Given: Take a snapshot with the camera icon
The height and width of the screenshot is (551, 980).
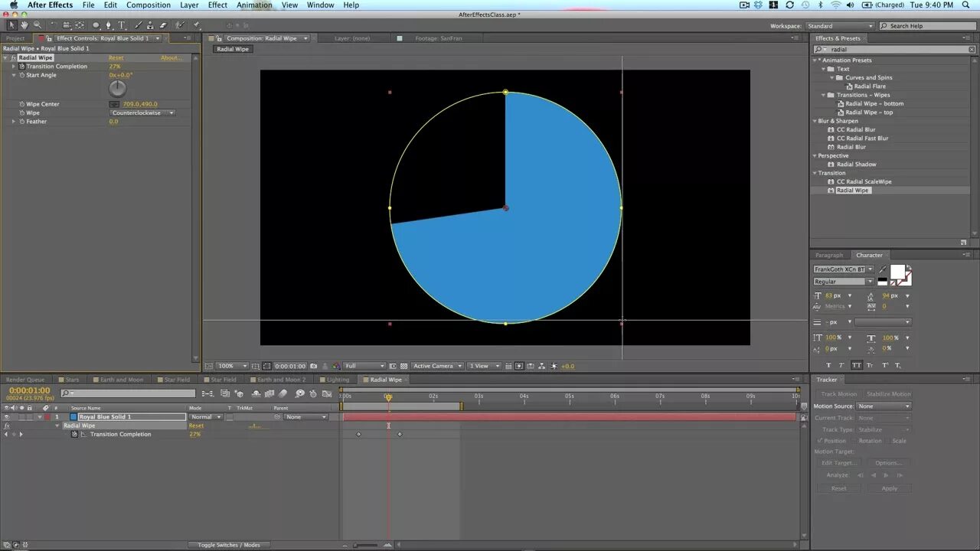Looking at the screenshot, I should tap(313, 366).
